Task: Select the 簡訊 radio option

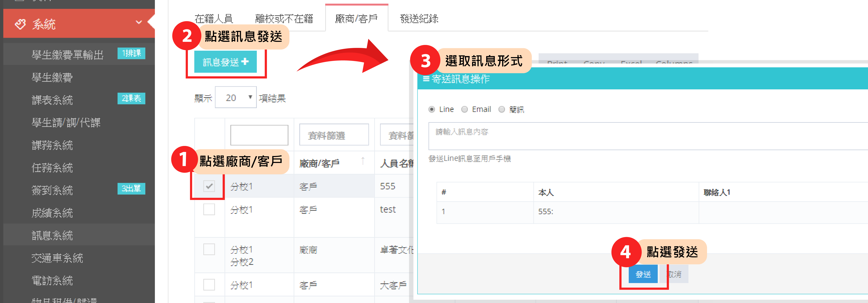Action: point(502,109)
